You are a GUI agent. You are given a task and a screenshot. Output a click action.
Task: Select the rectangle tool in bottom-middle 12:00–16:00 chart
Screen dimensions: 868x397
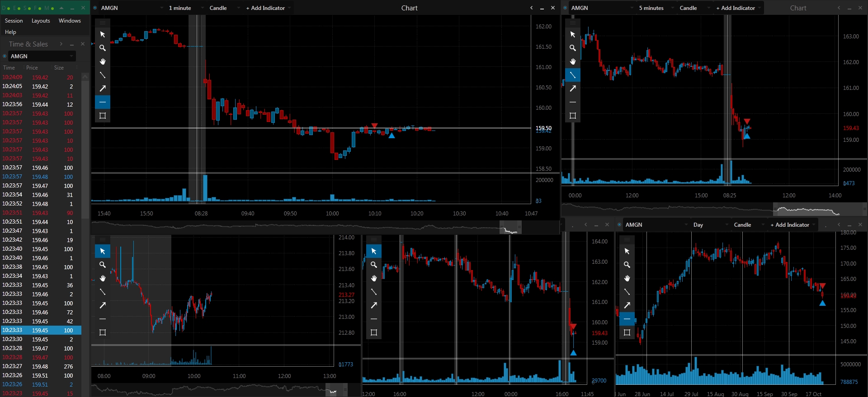tap(374, 332)
